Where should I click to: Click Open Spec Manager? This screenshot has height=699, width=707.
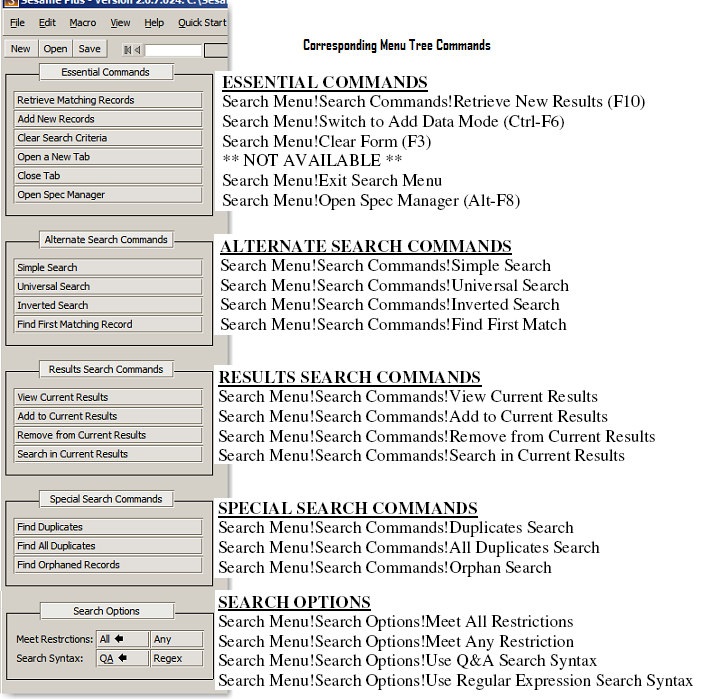click(x=108, y=195)
